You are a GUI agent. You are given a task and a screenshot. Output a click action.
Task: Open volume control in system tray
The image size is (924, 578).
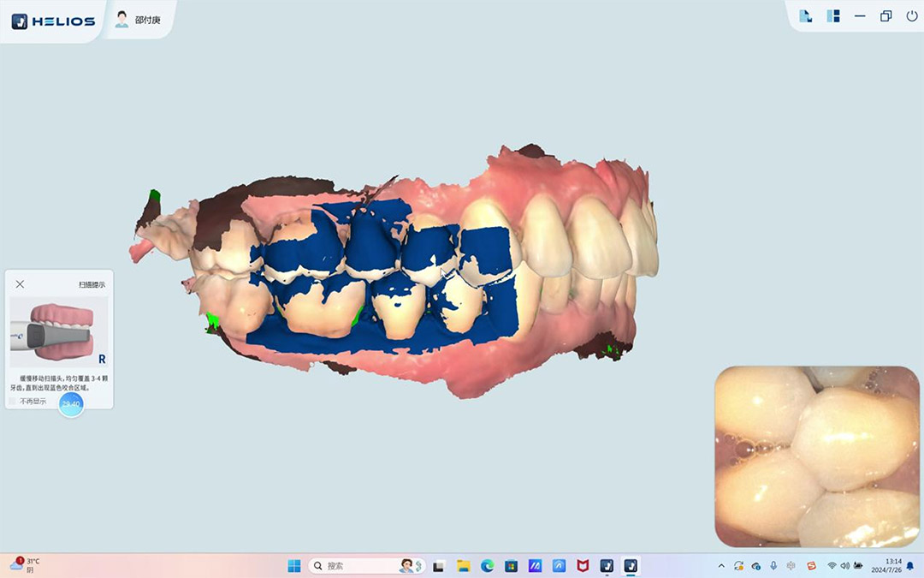pos(845,566)
